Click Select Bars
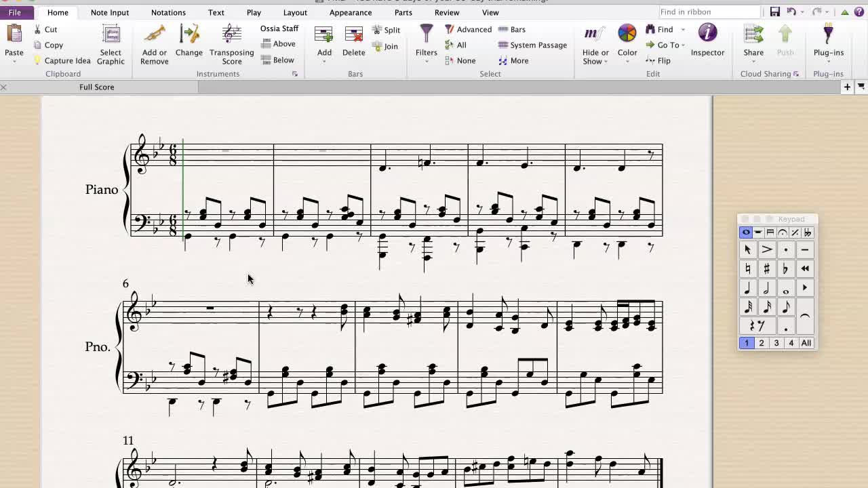Image resolution: width=868 pixels, height=488 pixels. [512, 30]
